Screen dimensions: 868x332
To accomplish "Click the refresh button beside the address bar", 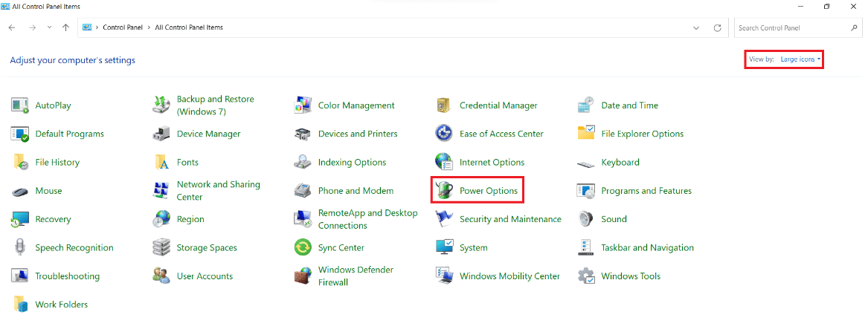I will click(x=717, y=27).
